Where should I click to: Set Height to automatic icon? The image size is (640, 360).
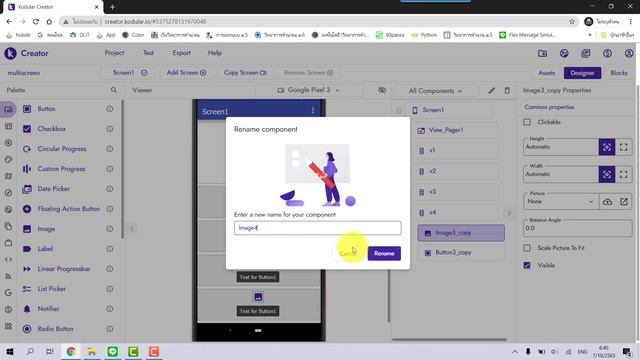607,147
